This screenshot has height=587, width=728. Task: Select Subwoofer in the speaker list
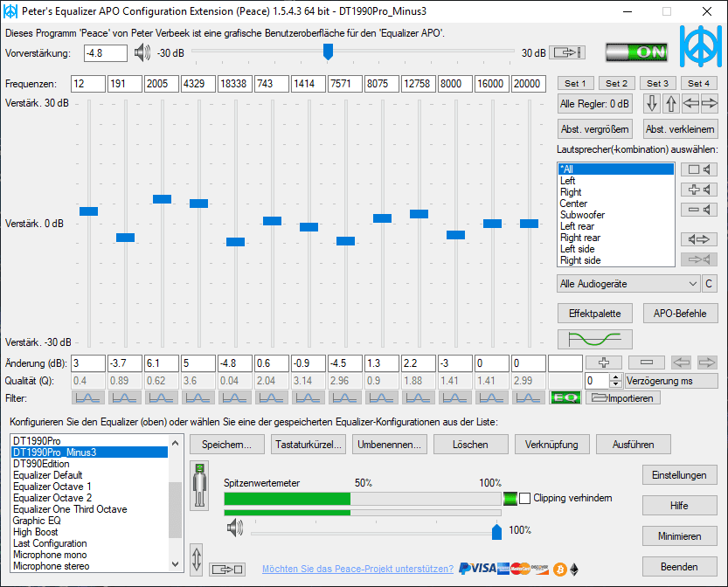coord(615,215)
